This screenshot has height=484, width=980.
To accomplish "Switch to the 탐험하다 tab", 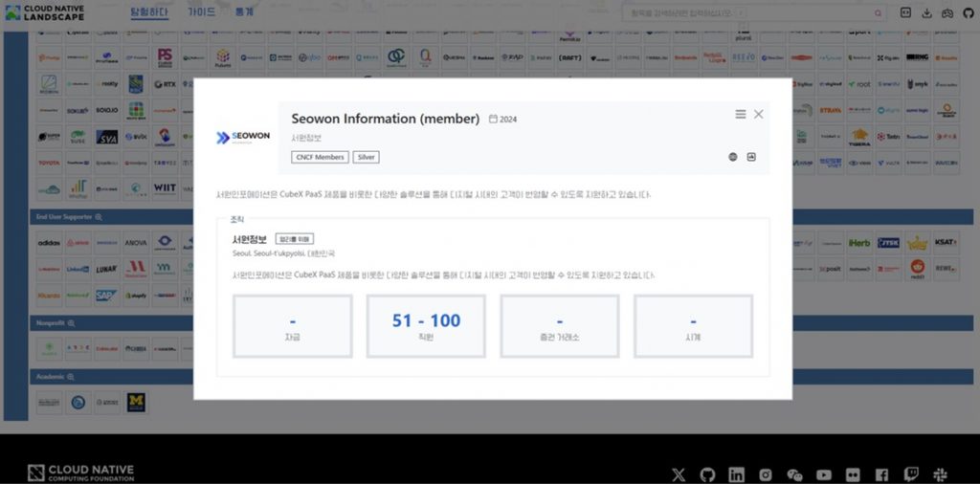I will [149, 11].
